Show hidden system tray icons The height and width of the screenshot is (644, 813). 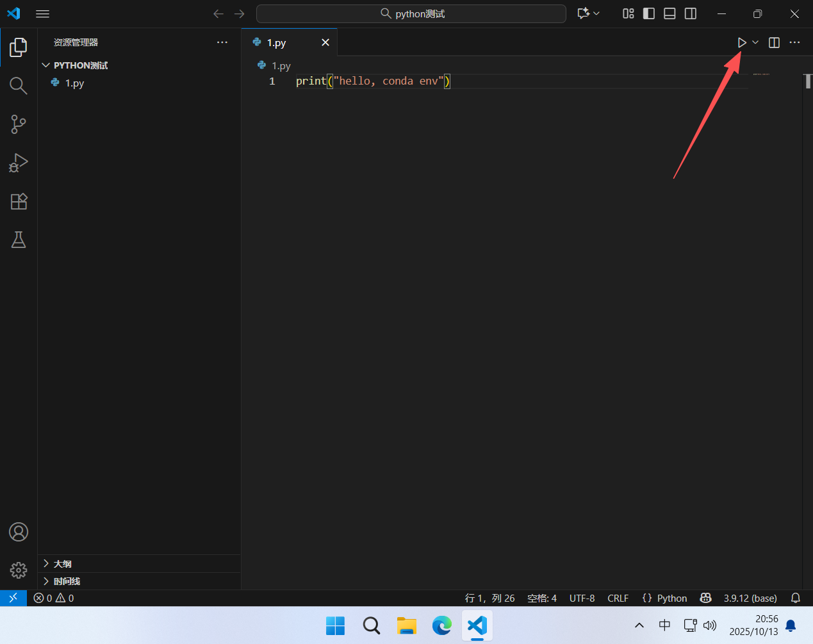[x=639, y=625]
